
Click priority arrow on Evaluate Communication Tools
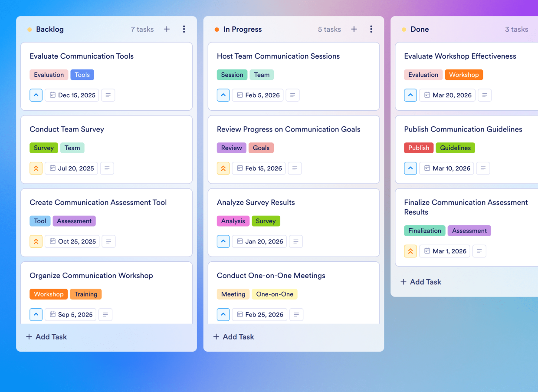click(x=36, y=95)
